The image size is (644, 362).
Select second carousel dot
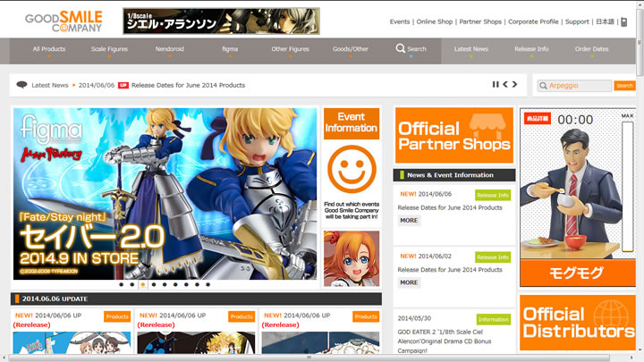point(131,284)
